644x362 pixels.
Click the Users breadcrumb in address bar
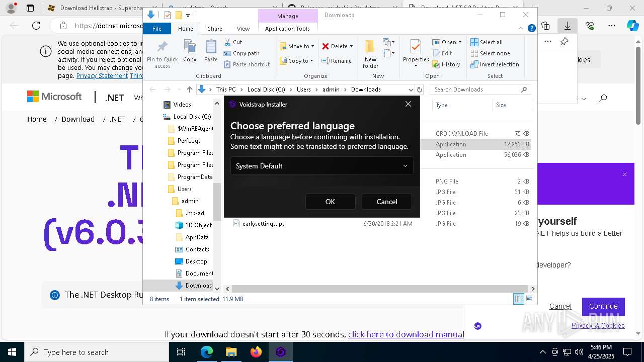[303, 89]
